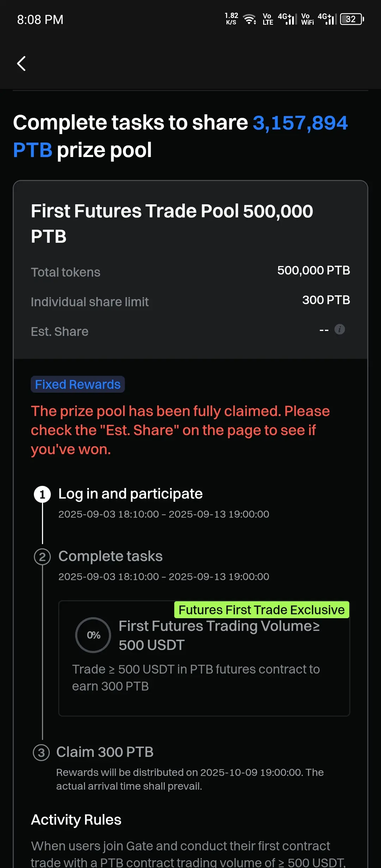
Task: Tap the back arrow icon
Action: click(22, 64)
